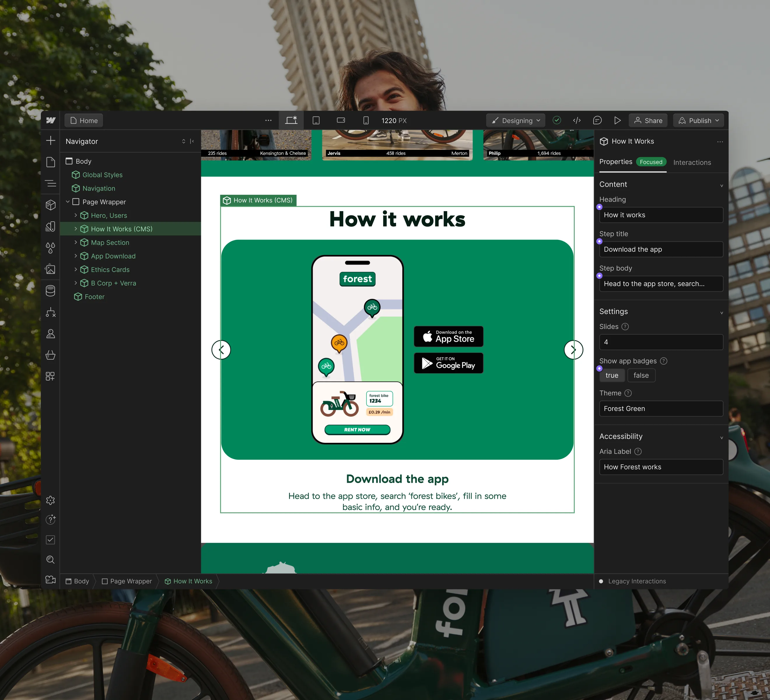Open the Home page selector
The height and width of the screenshot is (700, 770).
click(84, 121)
